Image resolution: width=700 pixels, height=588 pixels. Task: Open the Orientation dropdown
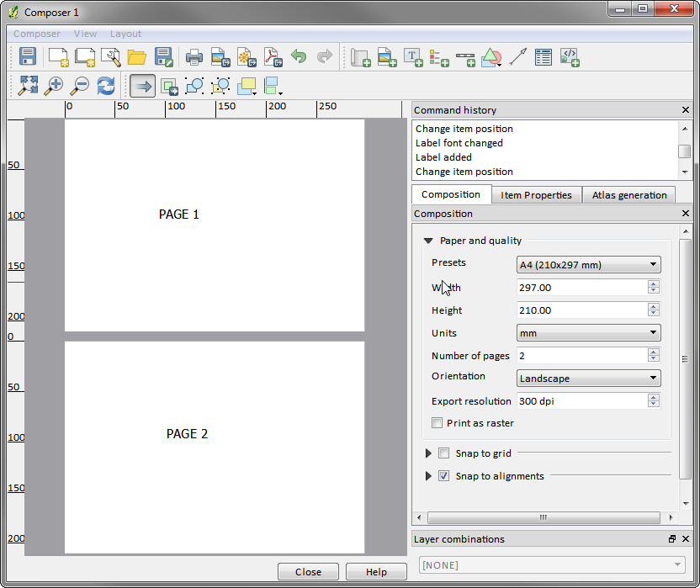(x=588, y=379)
